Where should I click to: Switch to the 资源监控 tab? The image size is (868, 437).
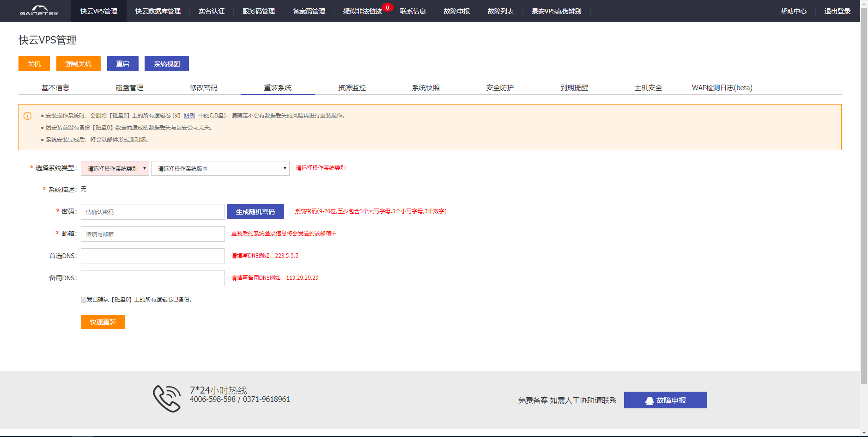click(352, 87)
